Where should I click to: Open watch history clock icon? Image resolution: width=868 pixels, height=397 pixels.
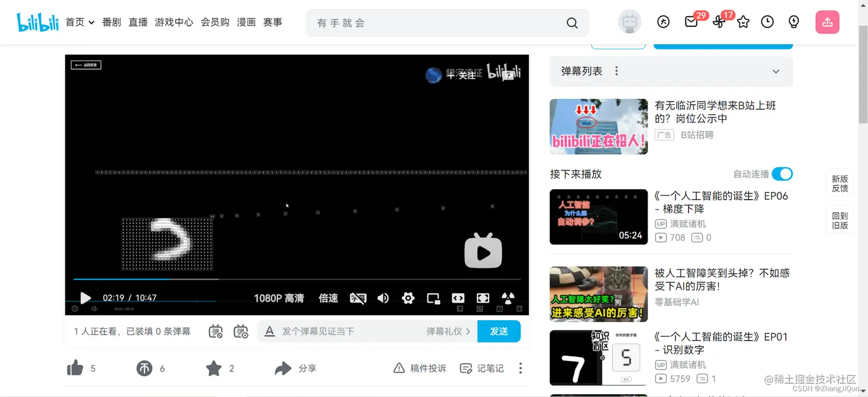(768, 22)
